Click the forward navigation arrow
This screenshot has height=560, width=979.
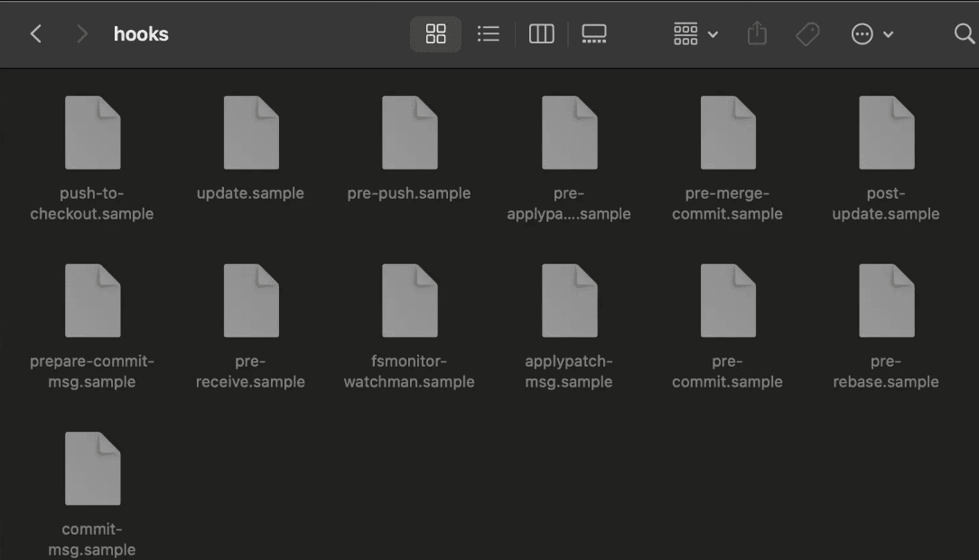82,34
